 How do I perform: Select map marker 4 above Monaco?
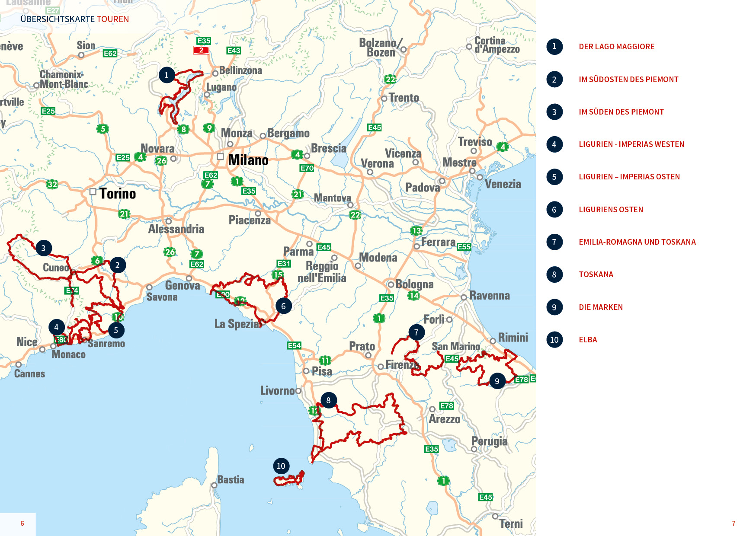(56, 327)
